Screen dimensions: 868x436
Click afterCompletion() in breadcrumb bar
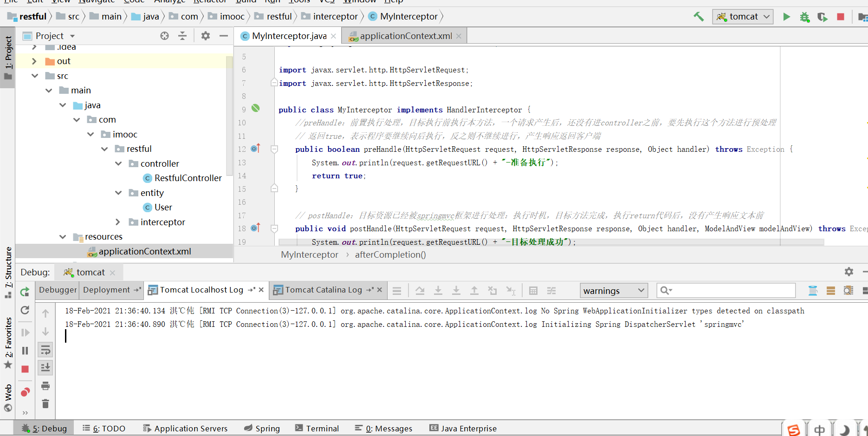coord(390,254)
